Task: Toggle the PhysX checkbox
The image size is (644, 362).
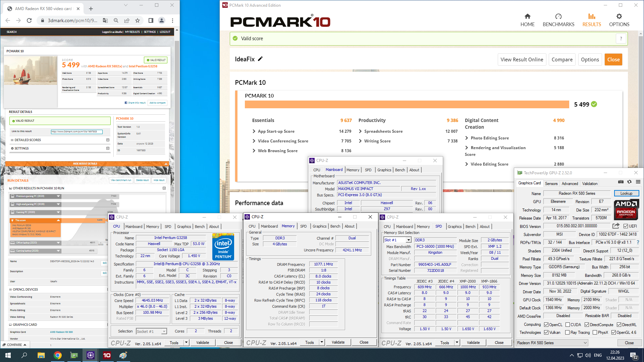Action: (x=595, y=333)
